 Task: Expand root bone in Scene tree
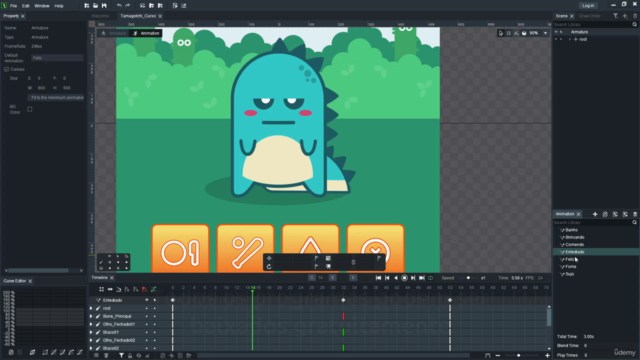[570, 39]
